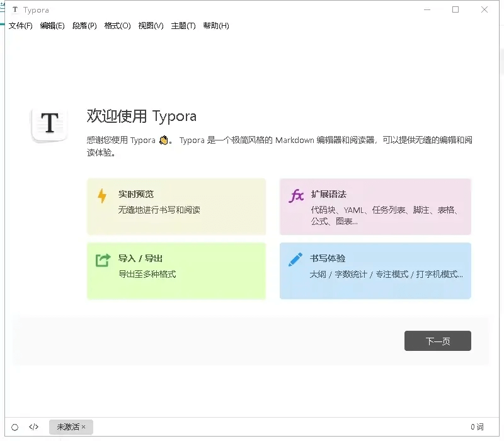Switch to source code mode icon

(34, 427)
